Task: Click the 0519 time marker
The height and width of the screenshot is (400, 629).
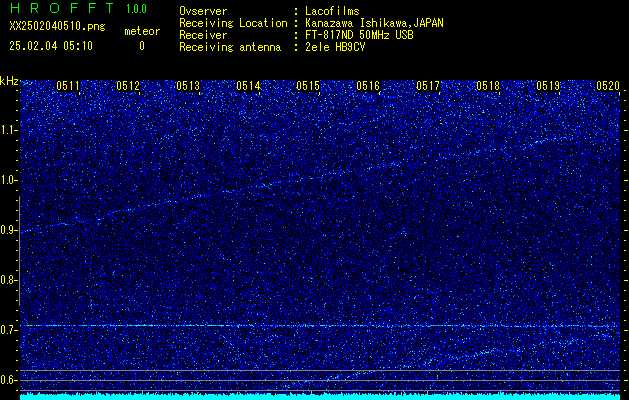Action: (x=548, y=86)
